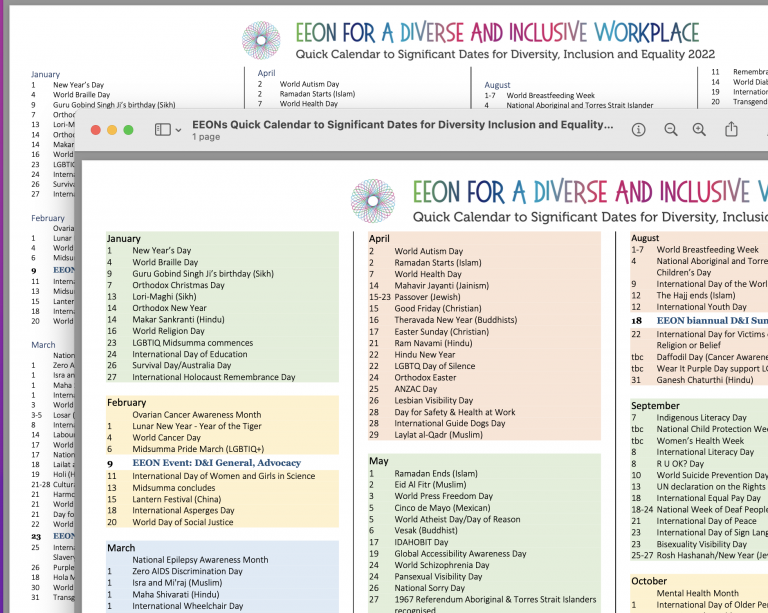Viewport: 768px width, 613px height.
Task: Click 'Ovarian Cancer Awareness Month' in February
Action: (196, 414)
